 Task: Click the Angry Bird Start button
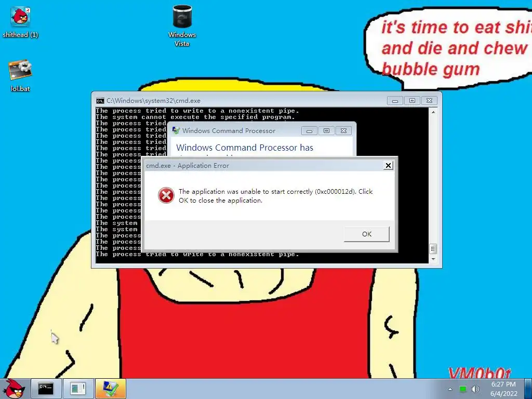coord(14,389)
